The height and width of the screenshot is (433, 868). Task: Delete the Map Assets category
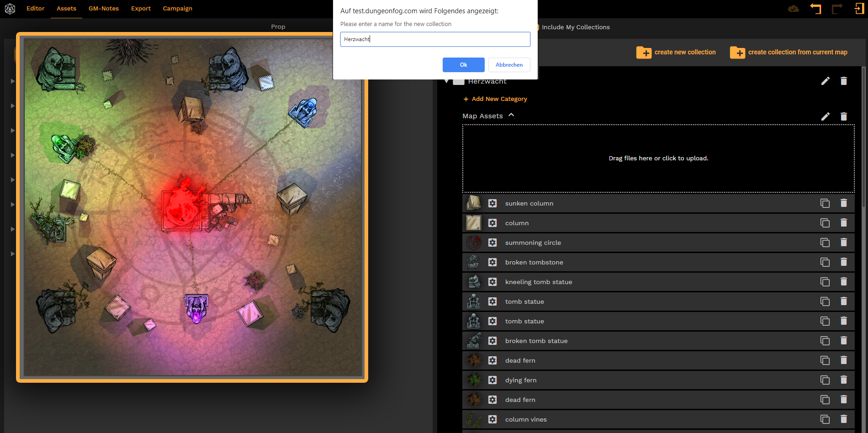click(844, 116)
